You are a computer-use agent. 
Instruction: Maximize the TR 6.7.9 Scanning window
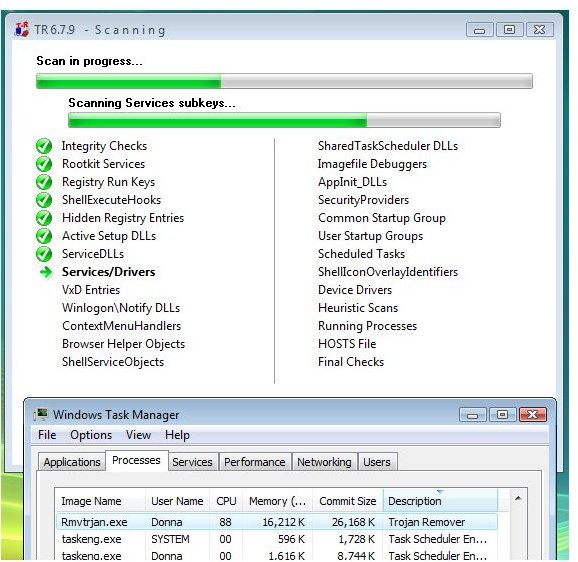[509, 30]
